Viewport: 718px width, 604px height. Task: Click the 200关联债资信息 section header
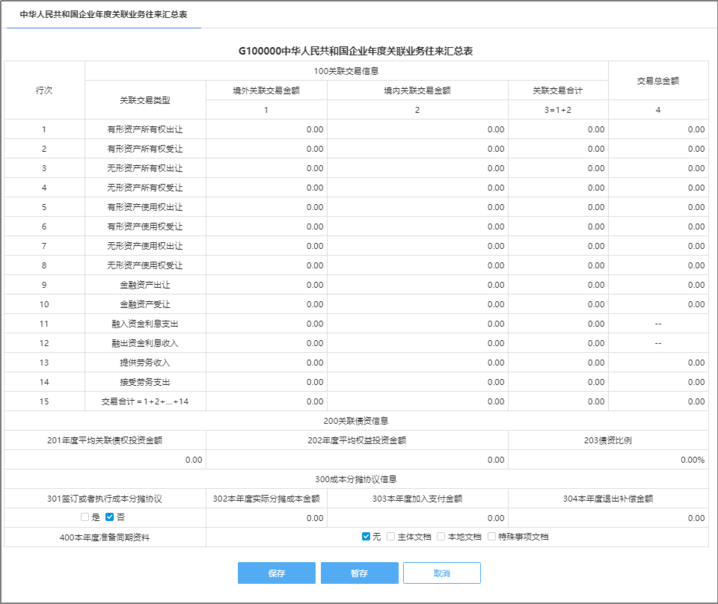[x=356, y=421]
